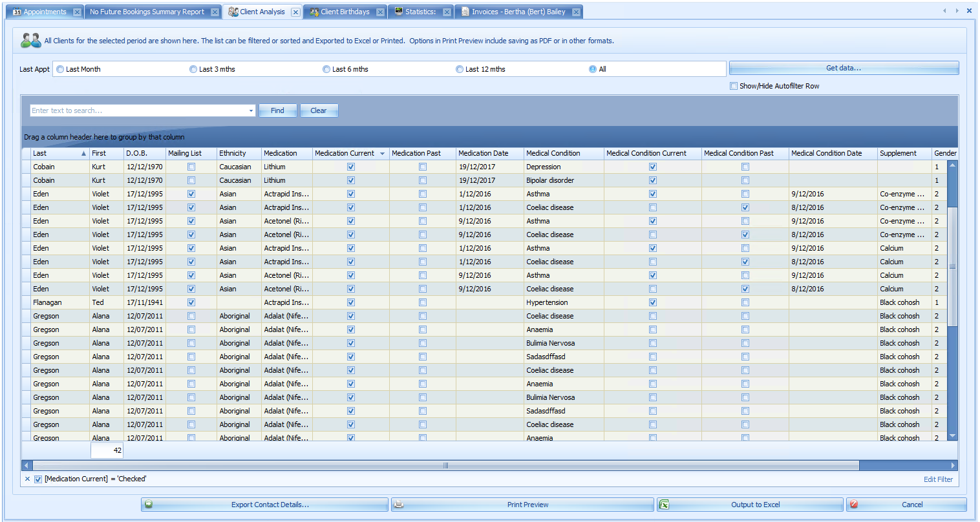Select the Lithium cell in the Depression row
Screen dimensions: 980x522
point(287,167)
